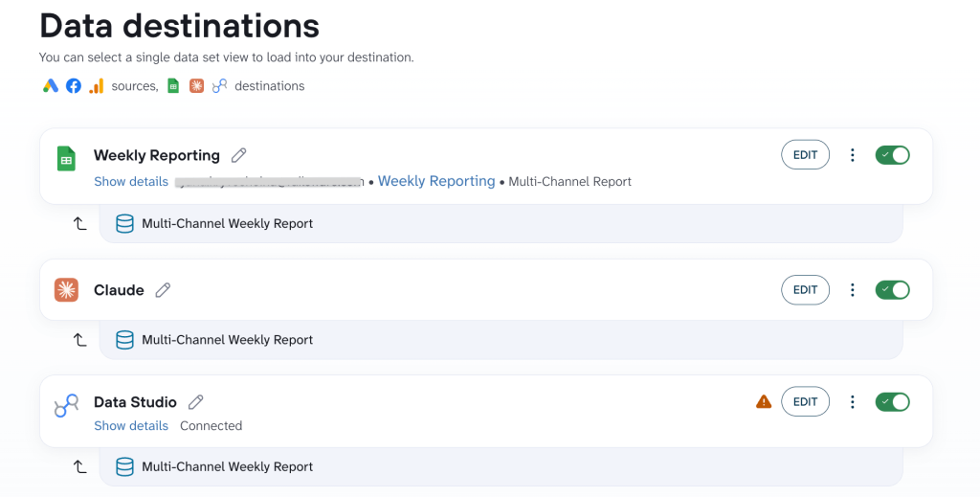Click the orange warning triangle on Data Studio

point(764,401)
